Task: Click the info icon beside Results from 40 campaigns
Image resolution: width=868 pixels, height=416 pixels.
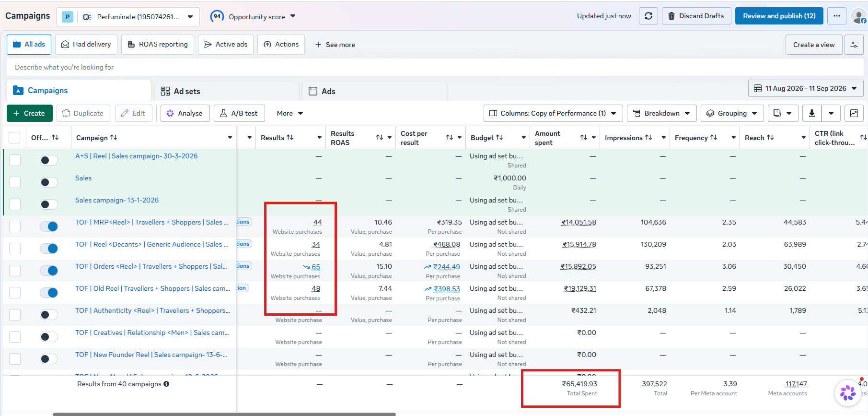Action: tap(166, 384)
